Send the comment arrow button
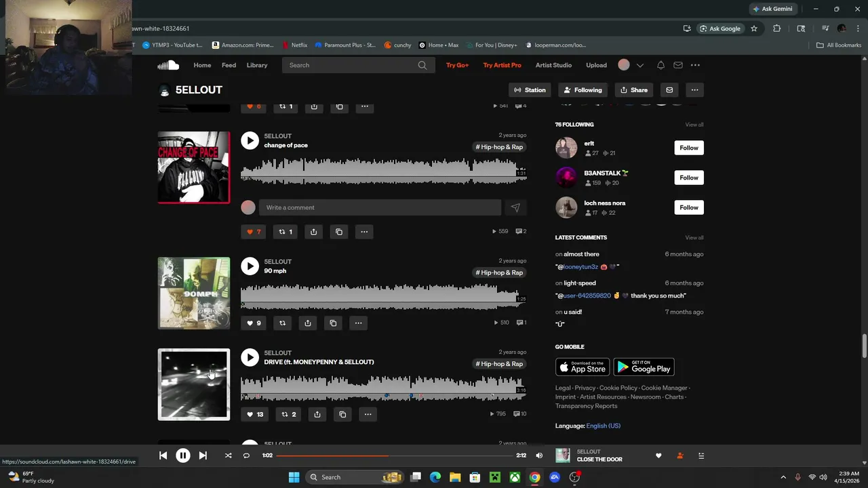Viewport: 868px width, 488px height. point(515,207)
